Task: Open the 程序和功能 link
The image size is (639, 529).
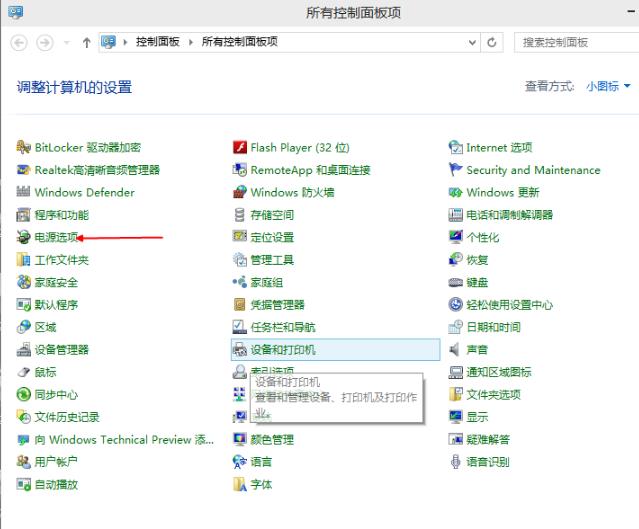Action: (x=61, y=215)
